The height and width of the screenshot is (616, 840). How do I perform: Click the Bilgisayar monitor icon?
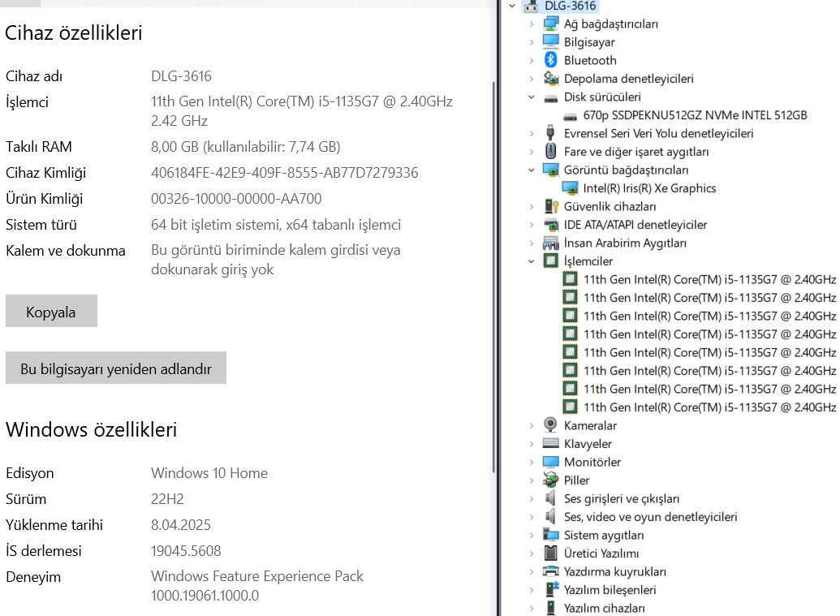551,42
